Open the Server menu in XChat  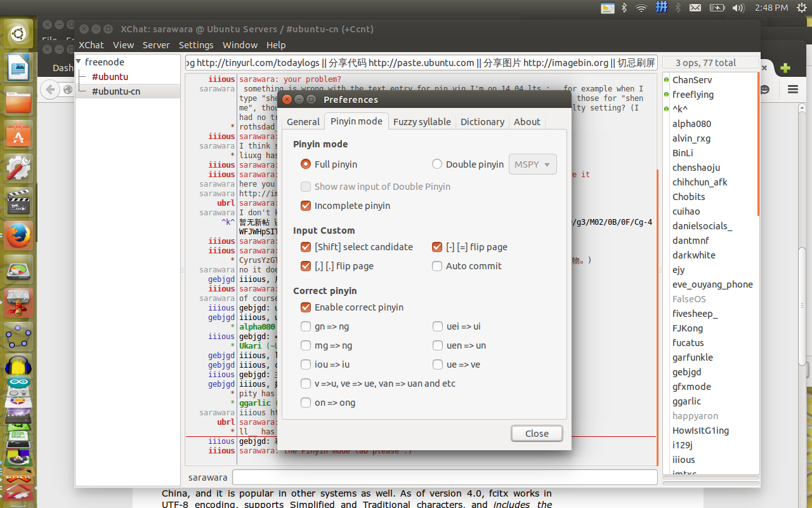[x=156, y=45]
